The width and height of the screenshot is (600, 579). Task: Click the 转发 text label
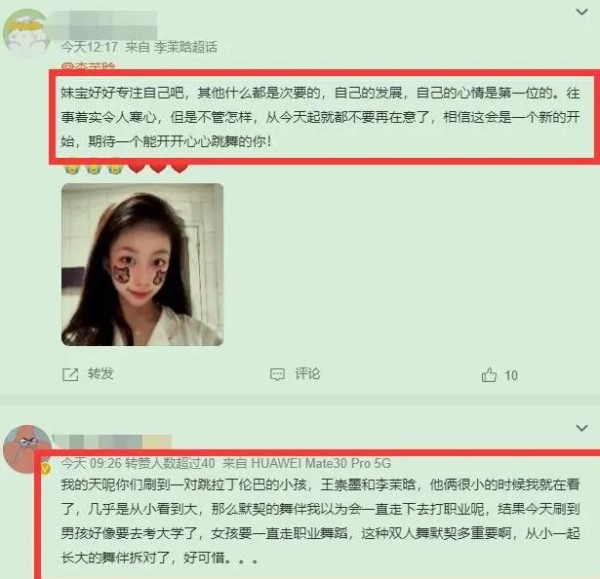click(x=101, y=373)
